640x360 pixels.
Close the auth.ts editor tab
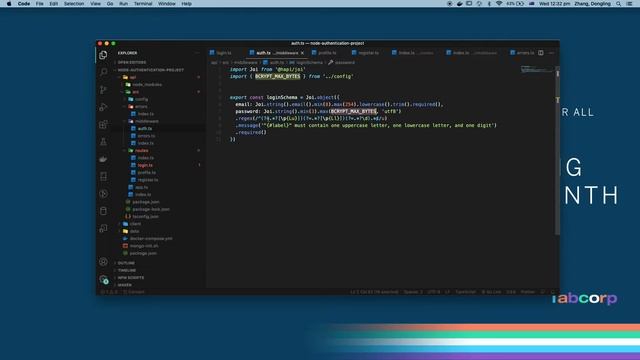tap(302, 53)
